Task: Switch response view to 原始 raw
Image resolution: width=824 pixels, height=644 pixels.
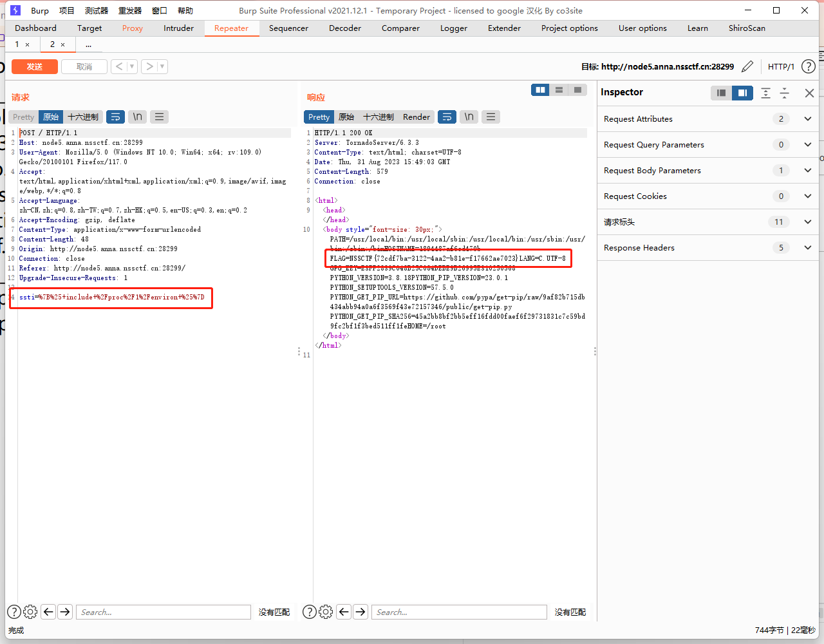Action: click(346, 117)
